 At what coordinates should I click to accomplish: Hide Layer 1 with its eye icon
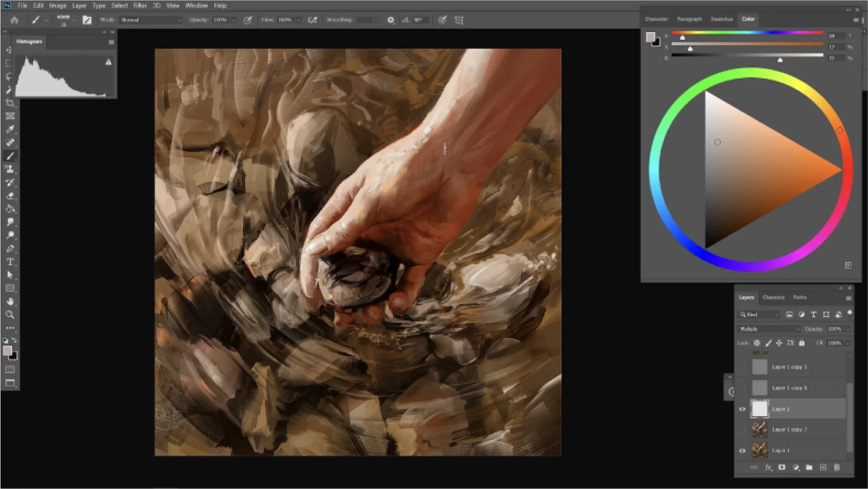[742, 450]
